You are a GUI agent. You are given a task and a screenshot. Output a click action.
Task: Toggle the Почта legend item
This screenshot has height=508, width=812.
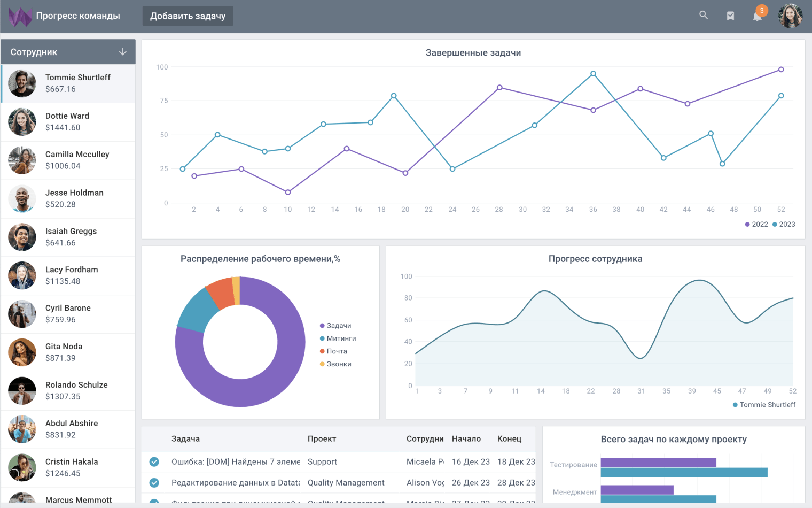tap(333, 351)
